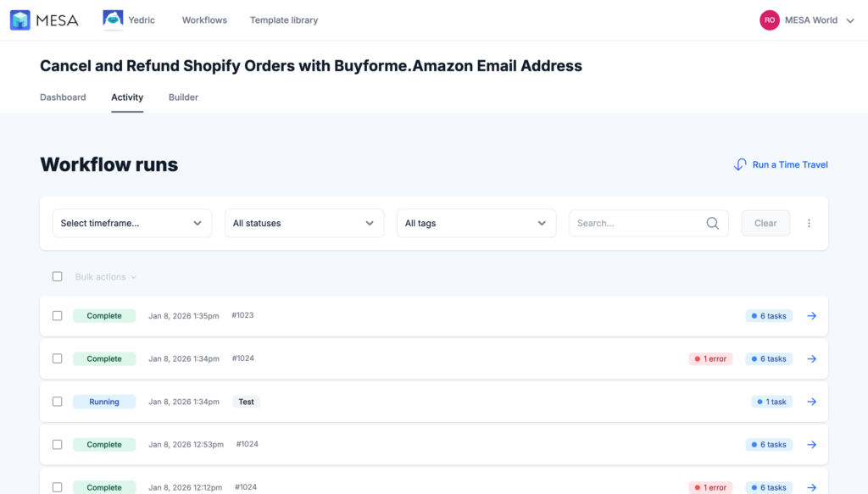
Task: Open the 12:53pm #1024 run arrow
Action: (x=811, y=444)
